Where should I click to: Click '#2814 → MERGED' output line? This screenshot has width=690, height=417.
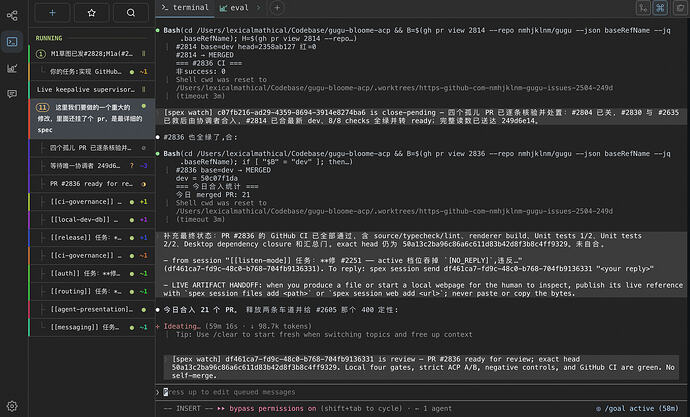205,55
